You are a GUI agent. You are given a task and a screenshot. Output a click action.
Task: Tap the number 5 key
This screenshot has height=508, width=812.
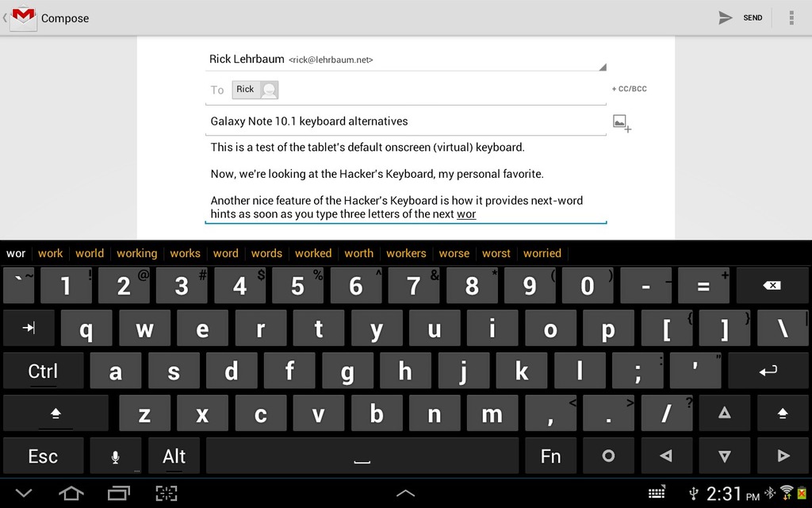(x=298, y=286)
